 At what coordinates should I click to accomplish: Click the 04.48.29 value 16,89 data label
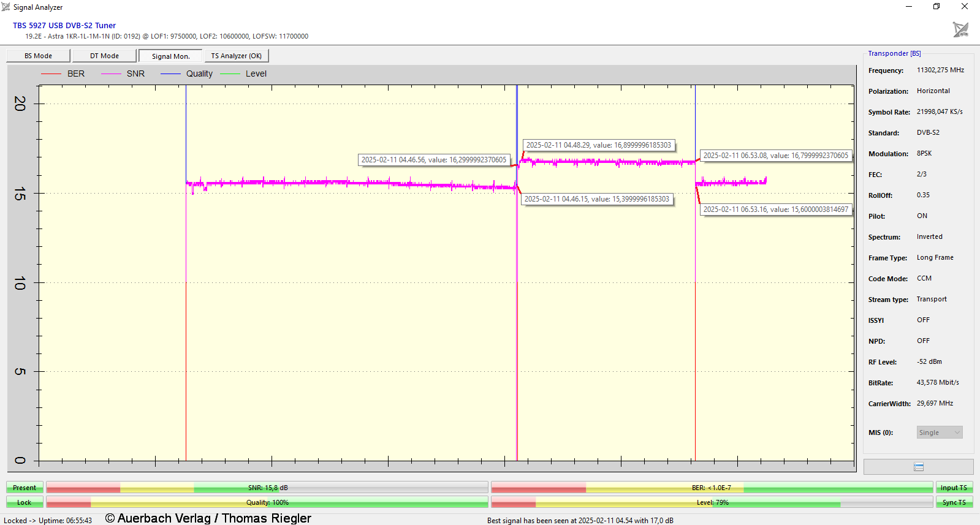click(599, 145)
